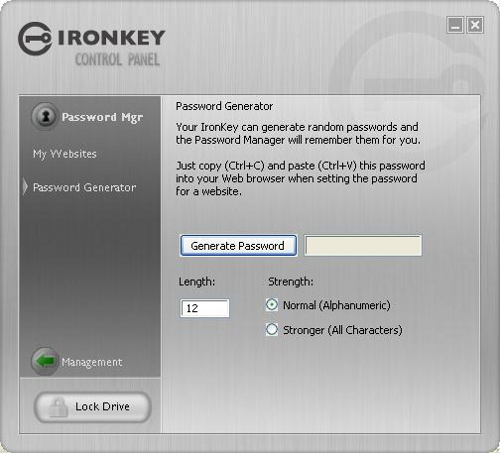Viewport: 500px width, 453px height.
Task: Click the IronKey logo key icon
Action: (x=35, y=39)
